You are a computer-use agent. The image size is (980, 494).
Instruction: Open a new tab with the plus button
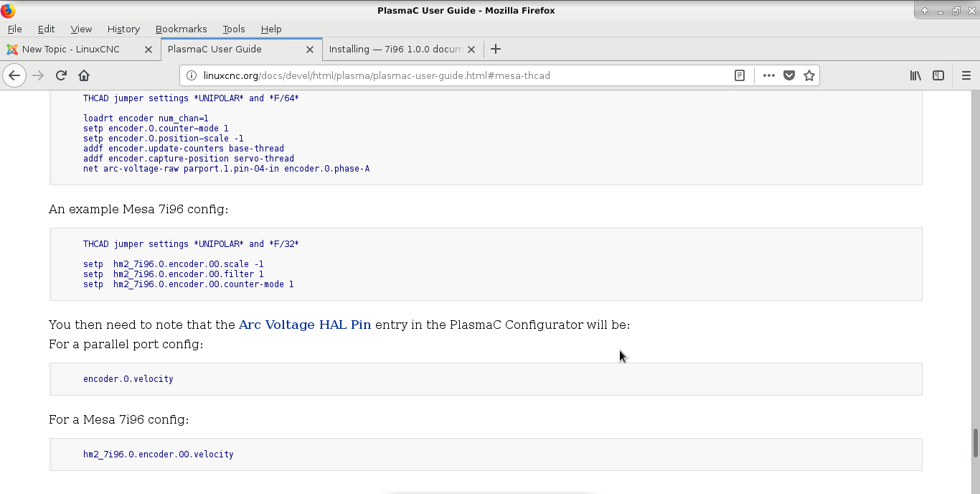[x=496, y=49]
